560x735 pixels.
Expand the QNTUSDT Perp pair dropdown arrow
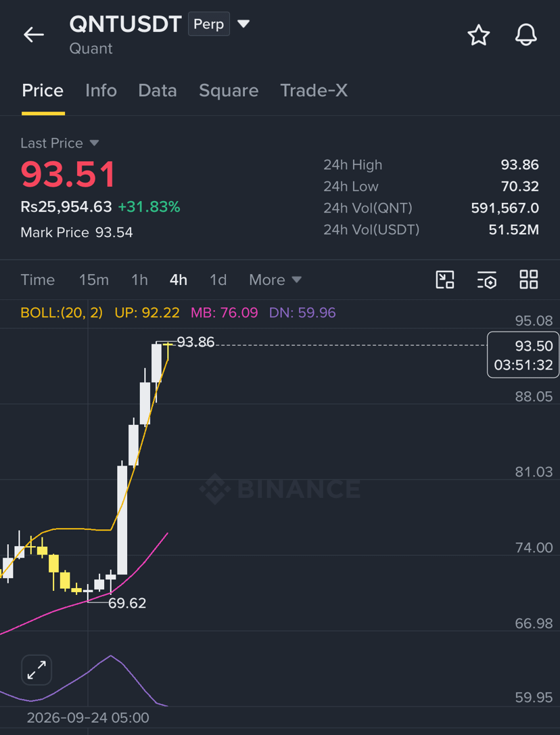click(x=243, y=24)
